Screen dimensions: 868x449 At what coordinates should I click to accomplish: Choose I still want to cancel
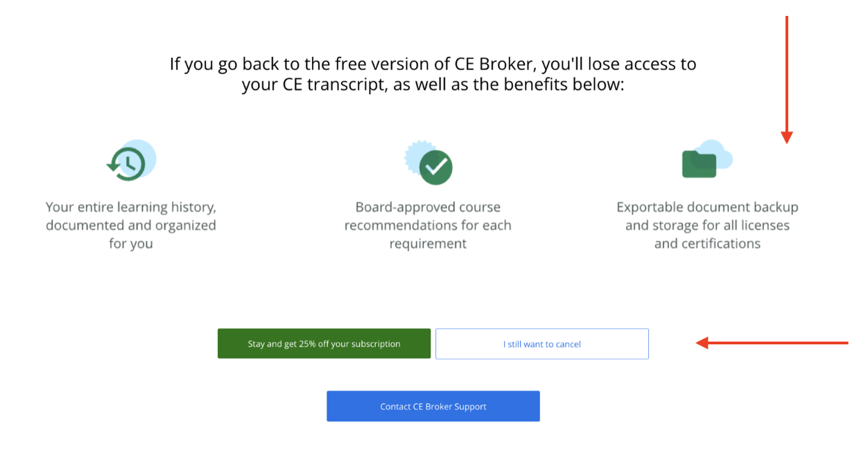[x=542, y=344]
